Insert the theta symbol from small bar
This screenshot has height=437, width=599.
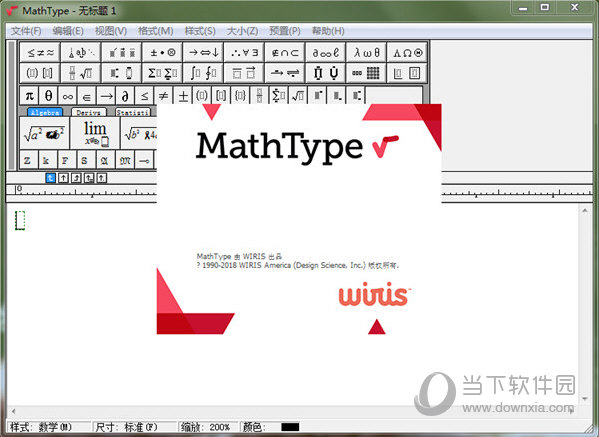click(x=49, y=95)
